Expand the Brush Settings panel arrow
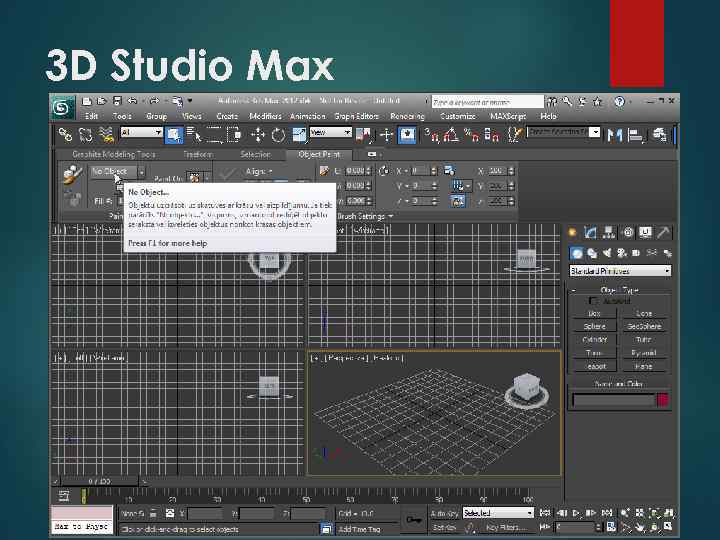The height and width of the screenshot is (540, 720). 391,216
